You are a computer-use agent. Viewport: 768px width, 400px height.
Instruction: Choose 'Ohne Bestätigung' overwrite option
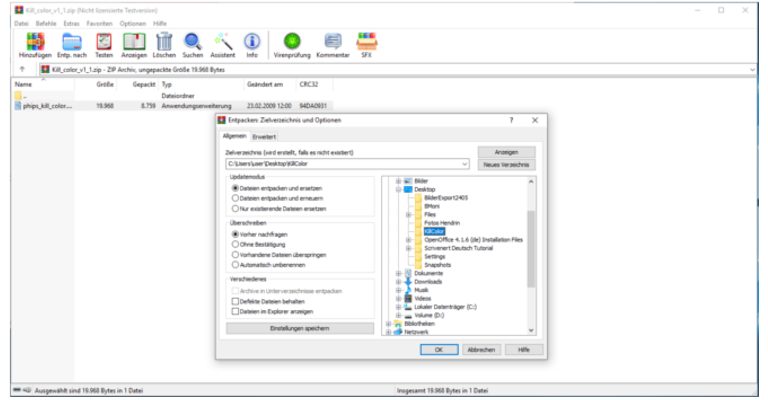(x=236, y=243)
